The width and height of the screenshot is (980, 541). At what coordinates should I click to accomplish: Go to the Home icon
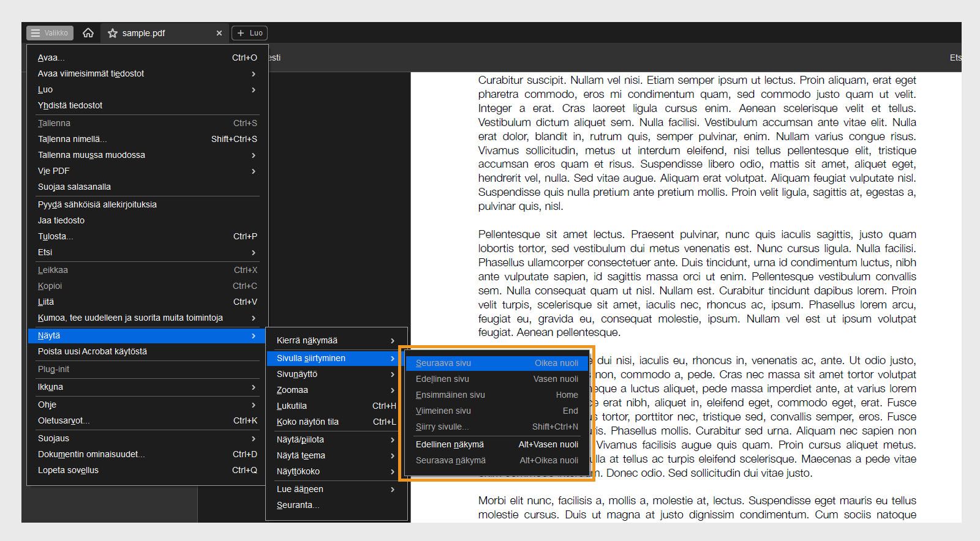click(88, 33)
